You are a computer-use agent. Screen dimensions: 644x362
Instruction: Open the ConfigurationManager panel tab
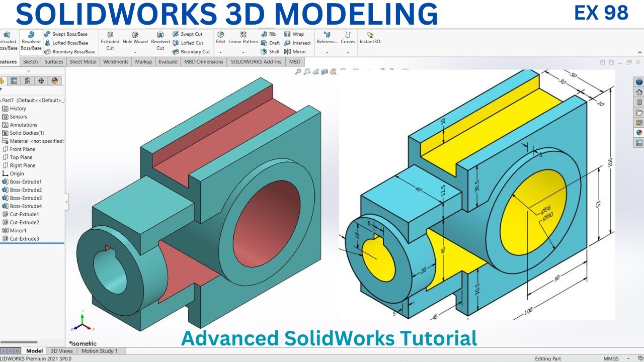tap(28, 80)
